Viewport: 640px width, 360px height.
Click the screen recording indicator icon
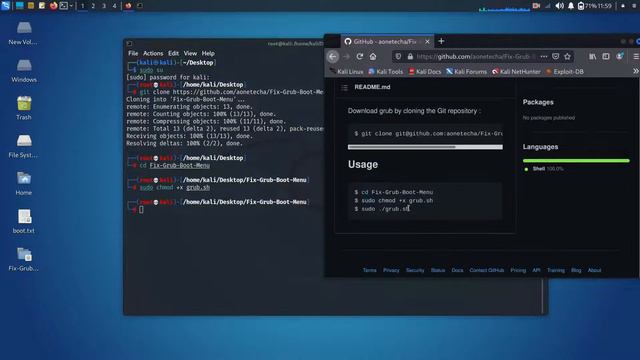point(536,6)
